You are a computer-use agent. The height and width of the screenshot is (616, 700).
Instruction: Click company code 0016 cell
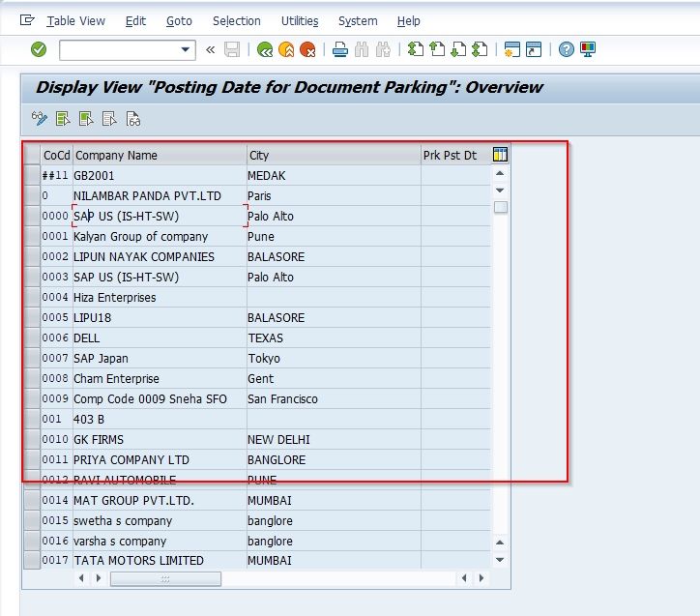pos(57,541)
